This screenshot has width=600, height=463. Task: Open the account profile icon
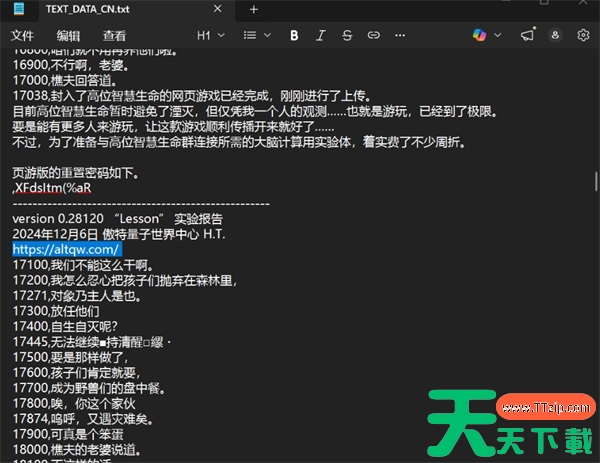tap(555, 35)
